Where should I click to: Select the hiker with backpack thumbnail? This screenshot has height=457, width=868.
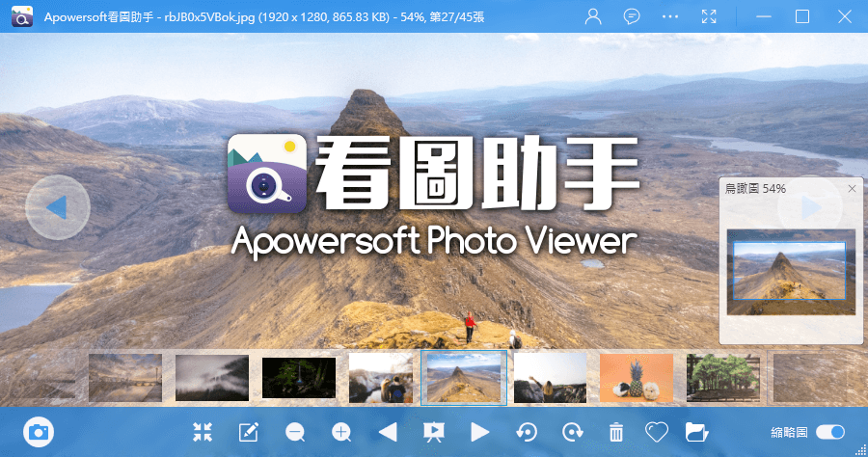(x=381, y=378)
